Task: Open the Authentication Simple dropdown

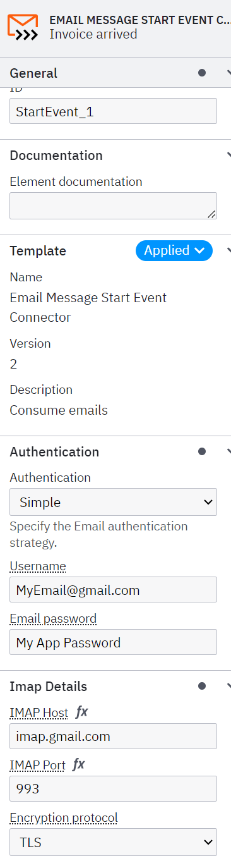Action: tap(114, 502)
